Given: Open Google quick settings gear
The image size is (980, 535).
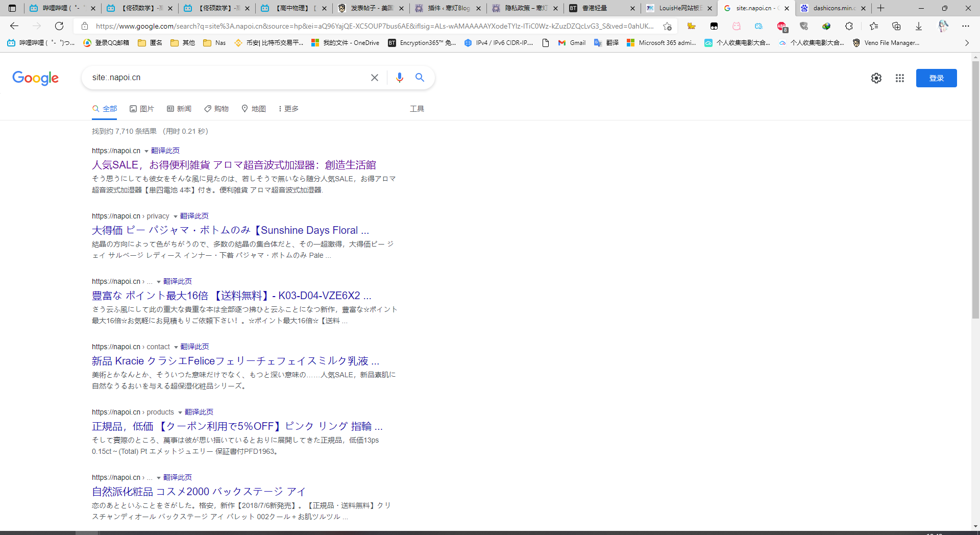Looking at the screenshot, I should point(876,78).
